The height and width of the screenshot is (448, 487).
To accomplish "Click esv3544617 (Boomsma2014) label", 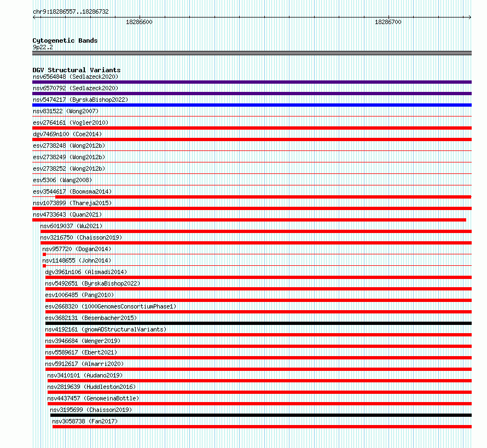I will tap(72, 191).
